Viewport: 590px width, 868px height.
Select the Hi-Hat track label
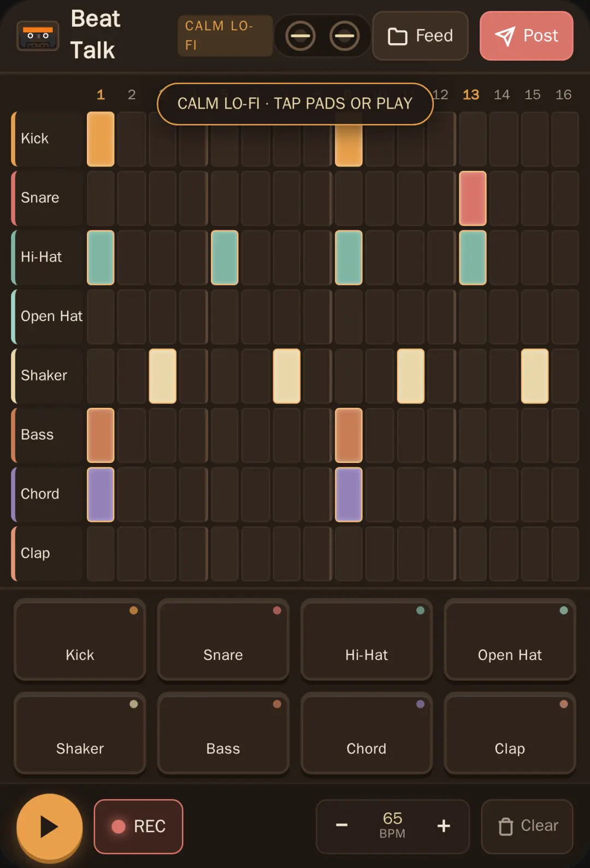[48, 258]
